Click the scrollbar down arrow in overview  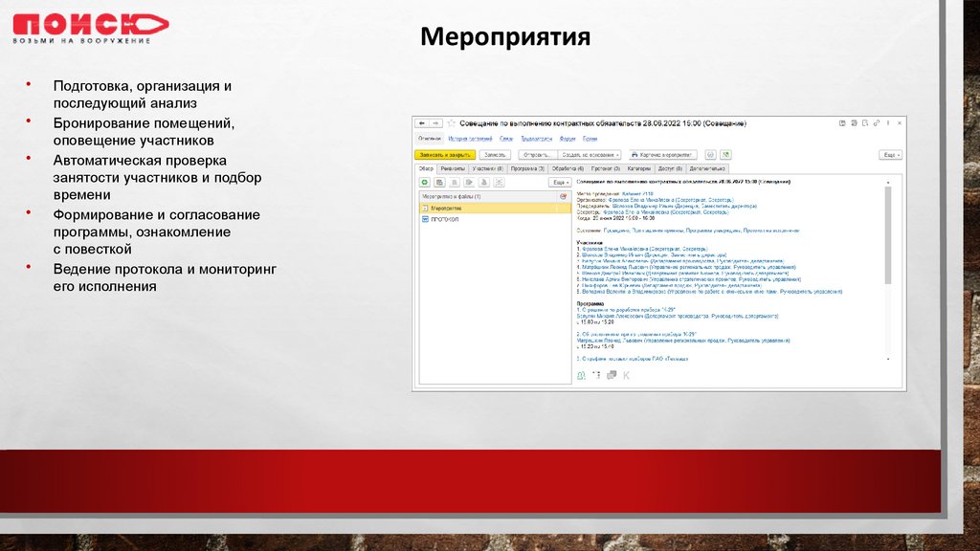coord(888,360)
